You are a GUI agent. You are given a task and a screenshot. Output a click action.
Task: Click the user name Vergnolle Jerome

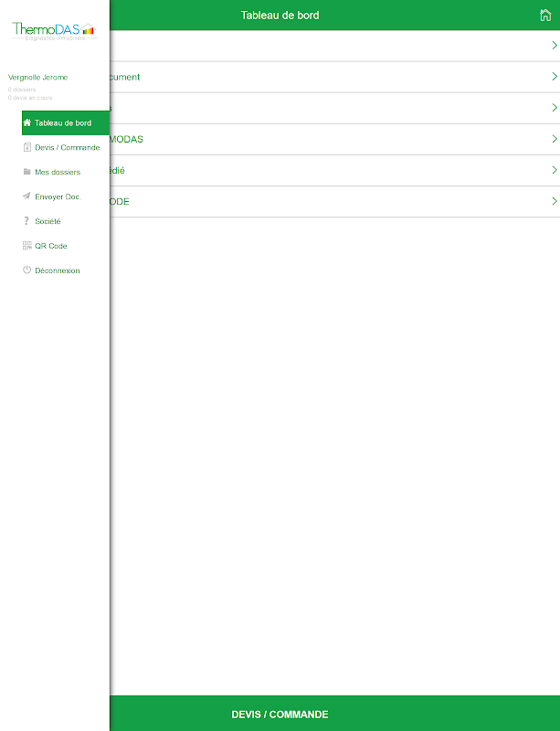pyautogui.click(x=37, y=78)
